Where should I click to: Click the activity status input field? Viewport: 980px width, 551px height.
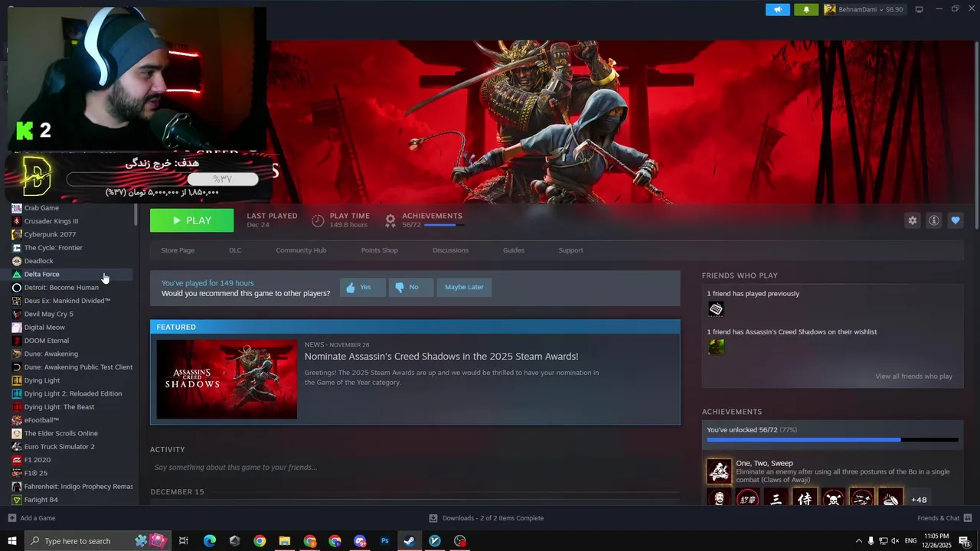tap(414, 468)
